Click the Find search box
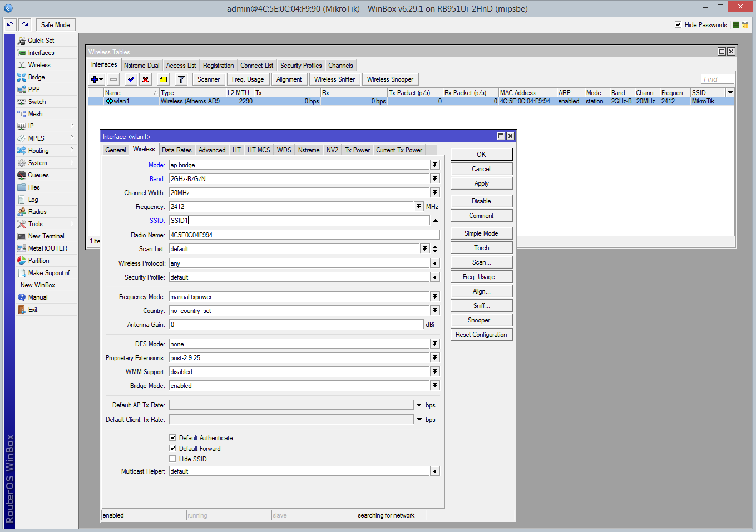This screenshot has width=756, height=532. point(718,79)
